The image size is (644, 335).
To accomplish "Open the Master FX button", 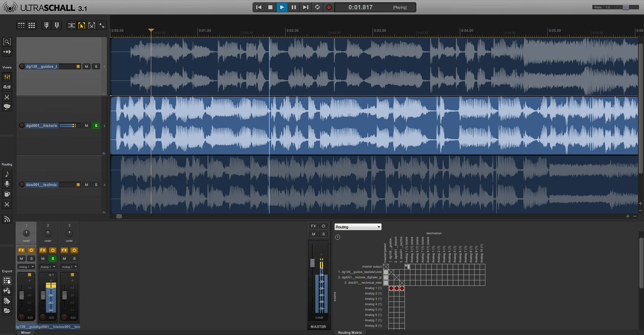I will 313,226.
